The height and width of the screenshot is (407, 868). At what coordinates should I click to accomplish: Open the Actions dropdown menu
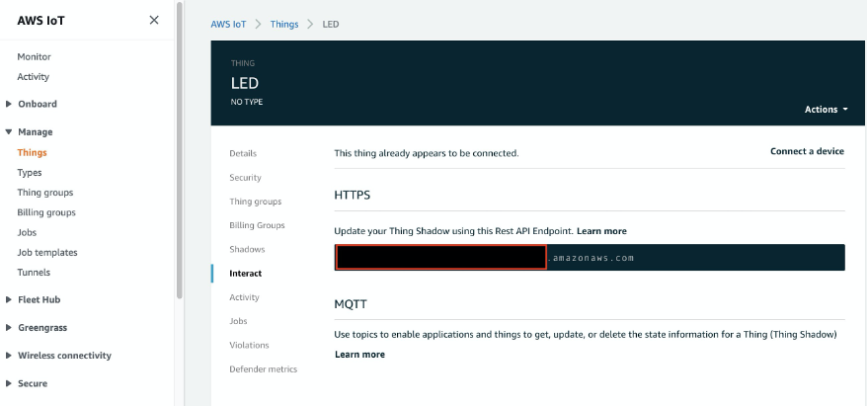point(826,109)
